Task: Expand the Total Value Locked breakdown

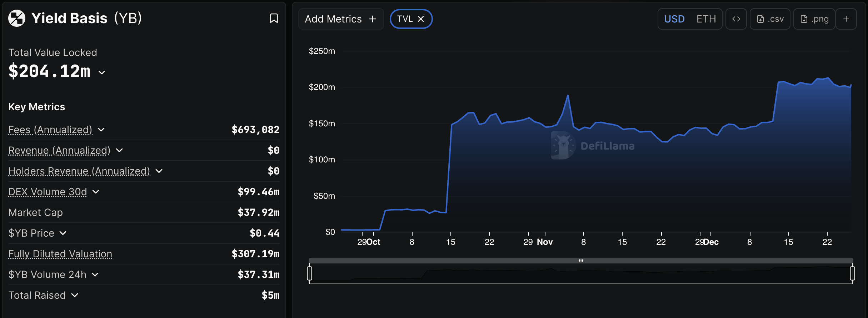Action: tap(102, 72)
